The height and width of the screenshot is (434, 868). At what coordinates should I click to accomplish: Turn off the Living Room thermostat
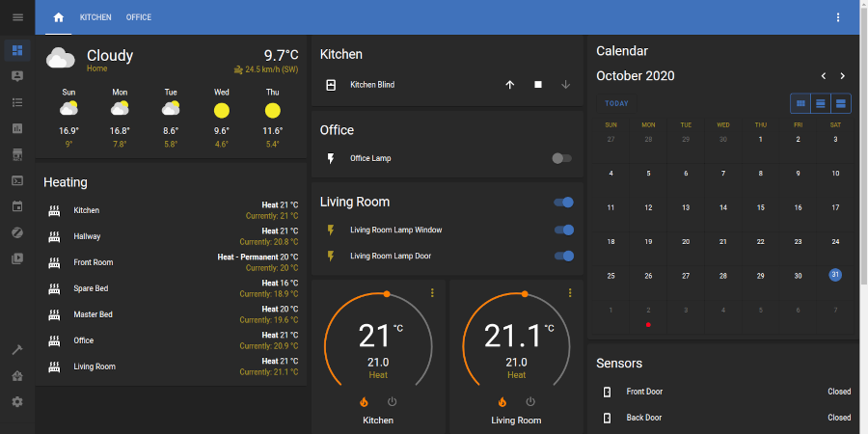coord(529,401)
